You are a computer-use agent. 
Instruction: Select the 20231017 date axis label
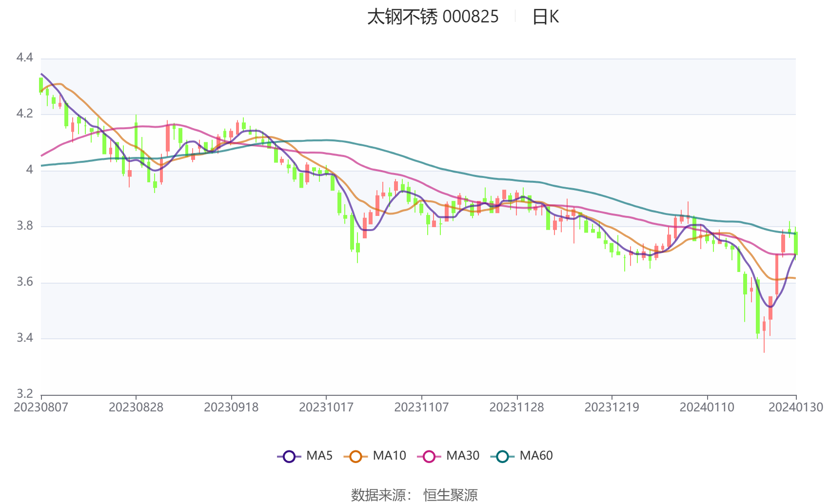[x=326, y=407]
